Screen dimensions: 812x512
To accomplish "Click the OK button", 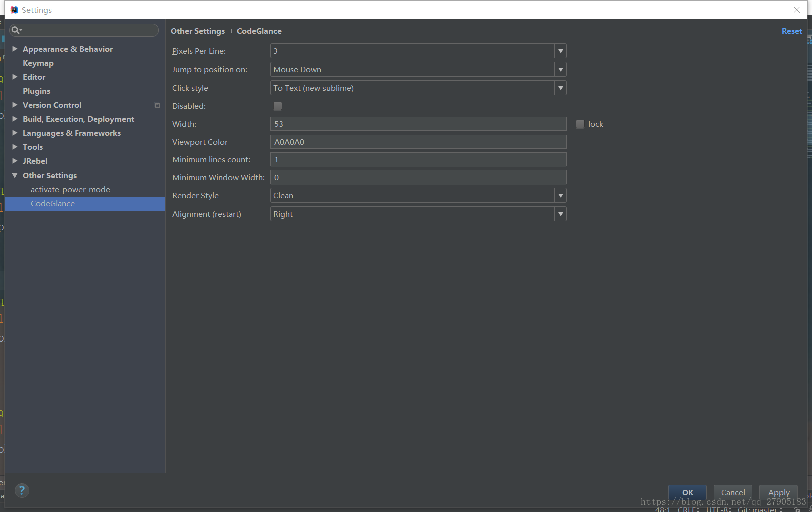I will (687, 492).
